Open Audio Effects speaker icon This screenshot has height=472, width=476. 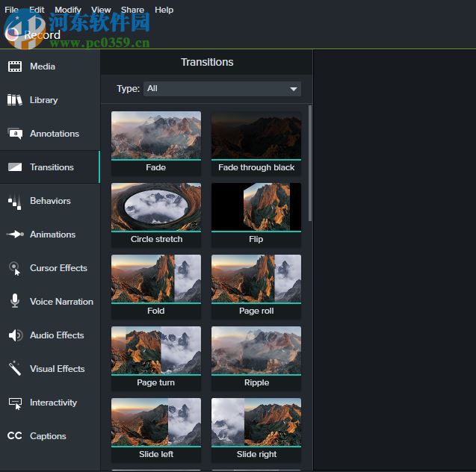click(x=15, y=335)
